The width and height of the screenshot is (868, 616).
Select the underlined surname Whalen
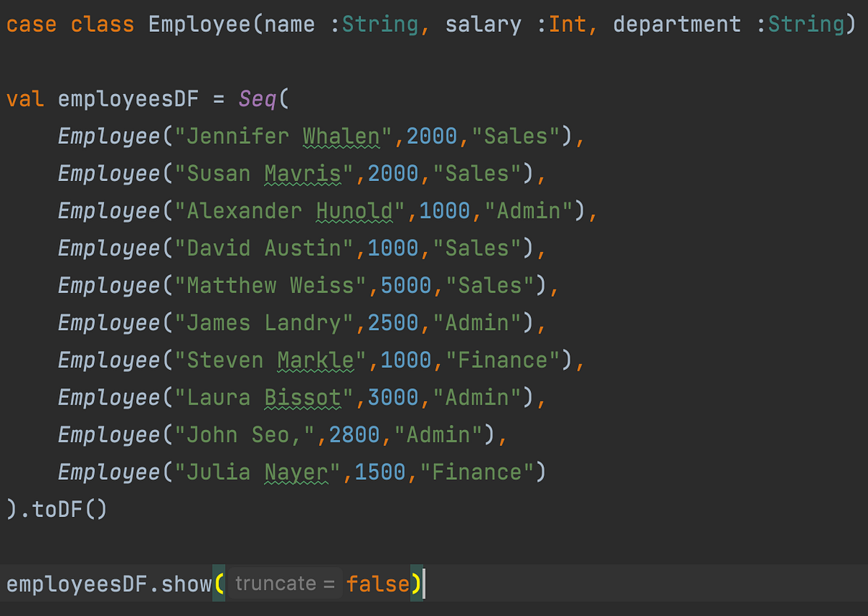coord(340,136)
